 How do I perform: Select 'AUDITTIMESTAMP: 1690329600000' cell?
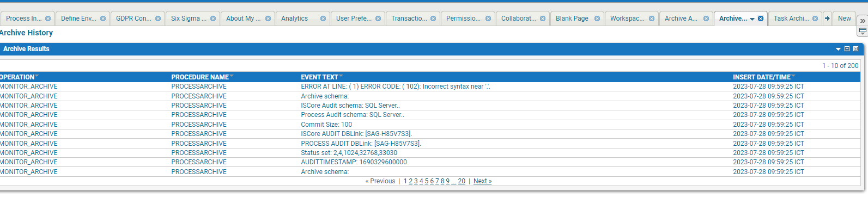[354, 162]
